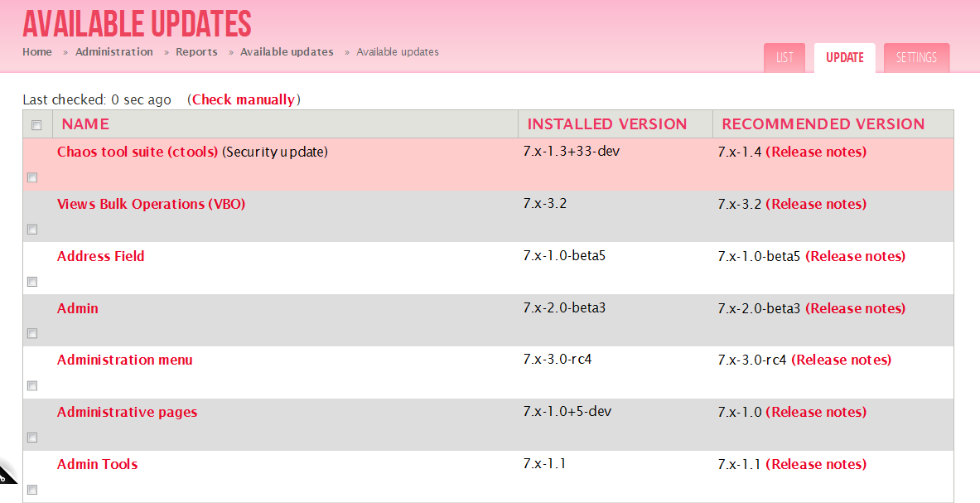View Release notes for Admin 7.x-2.0-beta3
980x503 pixels.
pos(856,308)
